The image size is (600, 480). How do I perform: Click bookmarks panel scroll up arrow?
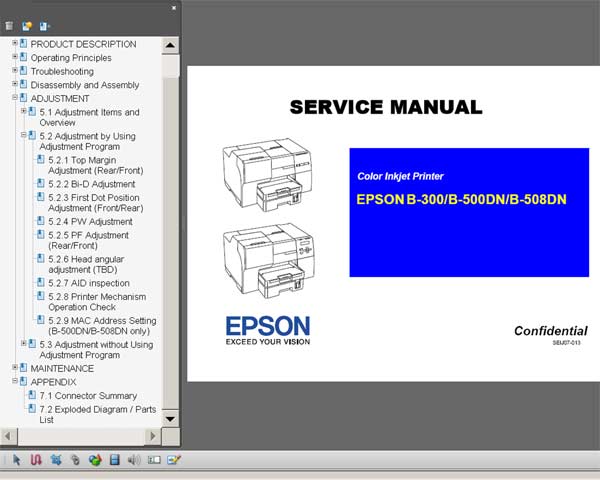click(x=170, y=46)
